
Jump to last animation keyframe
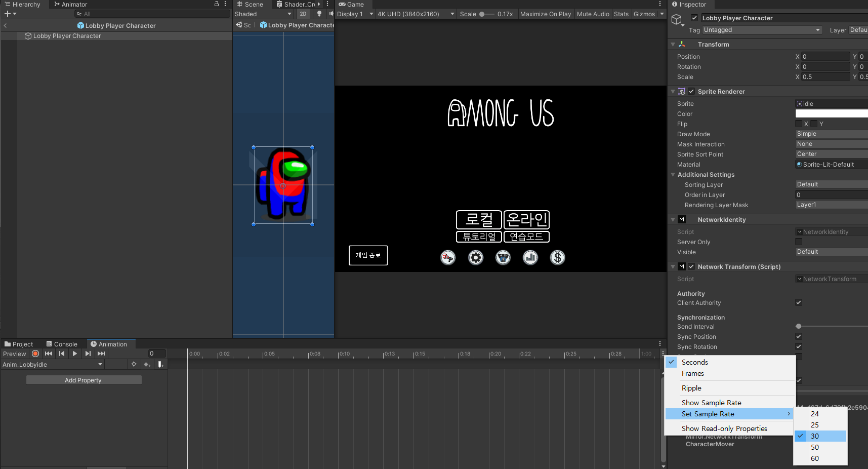101,354
